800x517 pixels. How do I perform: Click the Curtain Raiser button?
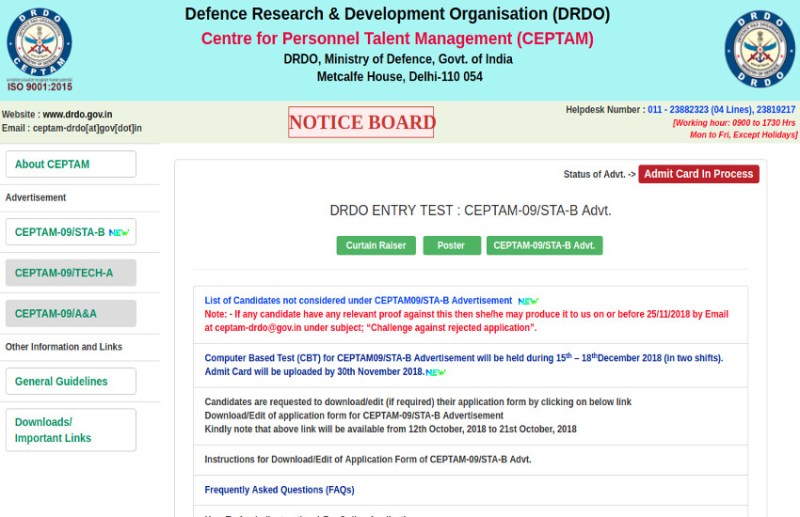(376, 245)
